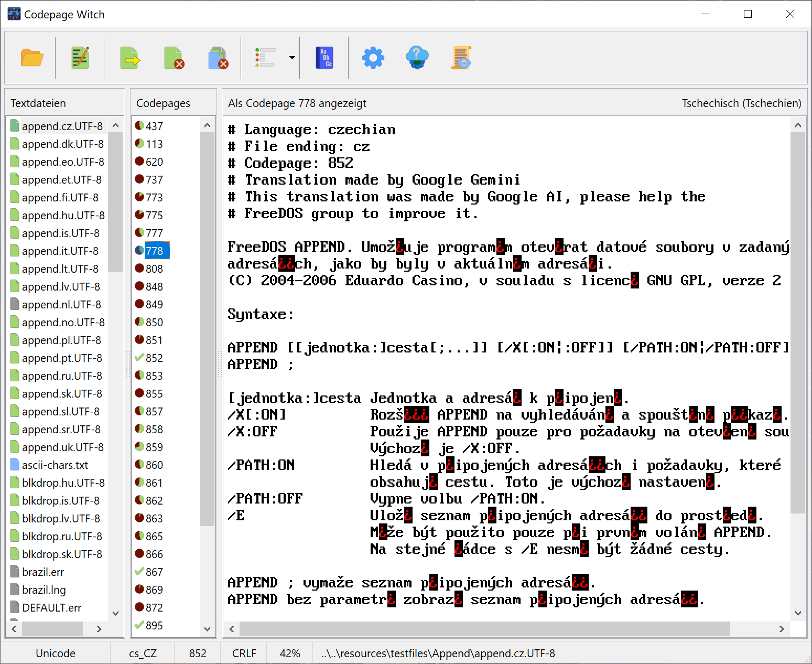
Task: Click the single file red X icon
Action: [x=174, y=58]
